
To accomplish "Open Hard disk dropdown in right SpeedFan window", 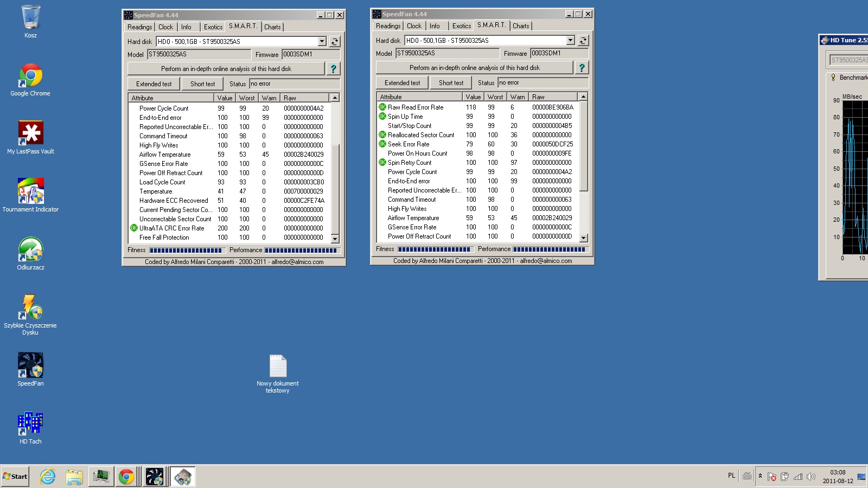I will (570, 40).
